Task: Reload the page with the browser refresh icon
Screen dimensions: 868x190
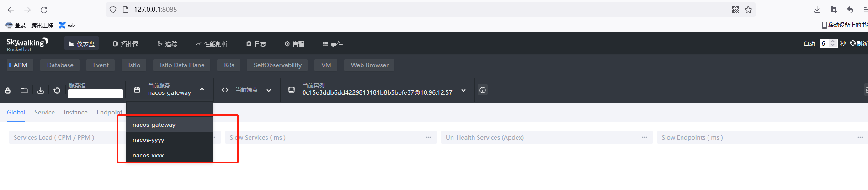Action: point(44,10)
